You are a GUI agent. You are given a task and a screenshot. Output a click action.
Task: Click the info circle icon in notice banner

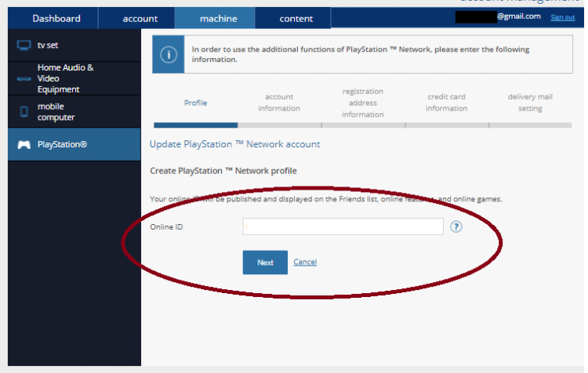point(169,55)
